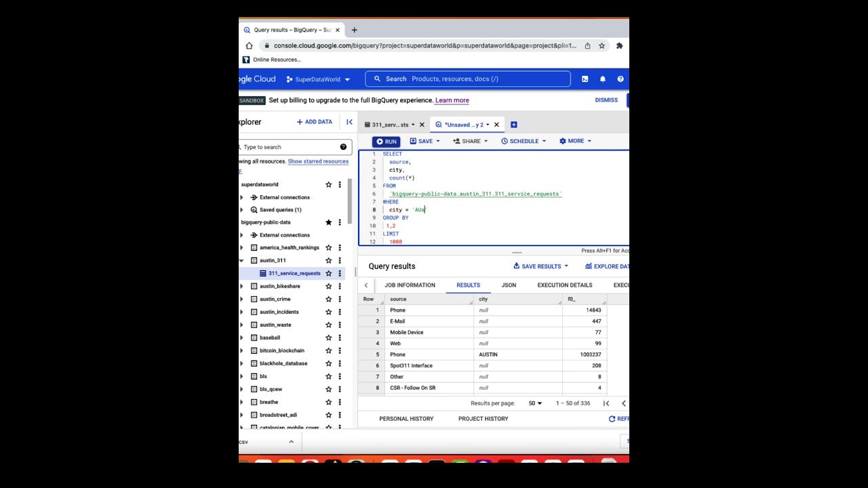Star the 311_service_requests table
Viewport: 868px width, 488px height.
pos(328,273)
